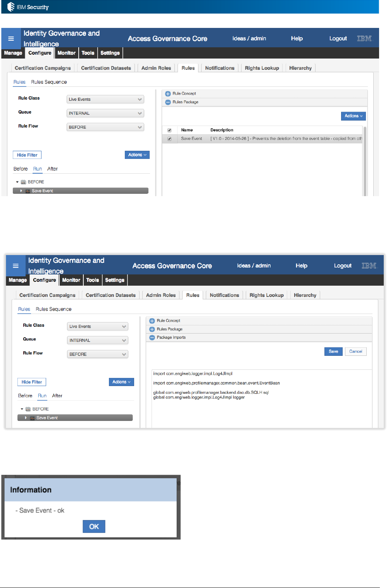Click Save Event rule icon in upper tree
The image size is (388, 588).
pos(28,191)
